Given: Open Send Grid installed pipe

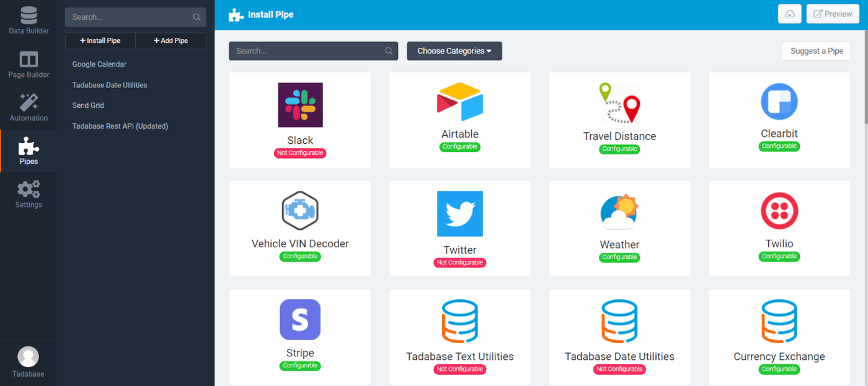Looking at the screenshot, I should click(x=88, y=105).
